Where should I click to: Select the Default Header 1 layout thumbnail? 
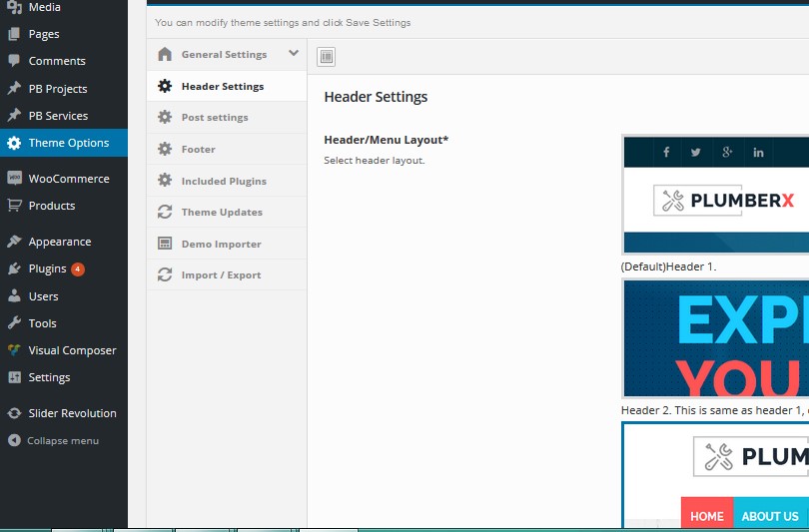(715, 195)
